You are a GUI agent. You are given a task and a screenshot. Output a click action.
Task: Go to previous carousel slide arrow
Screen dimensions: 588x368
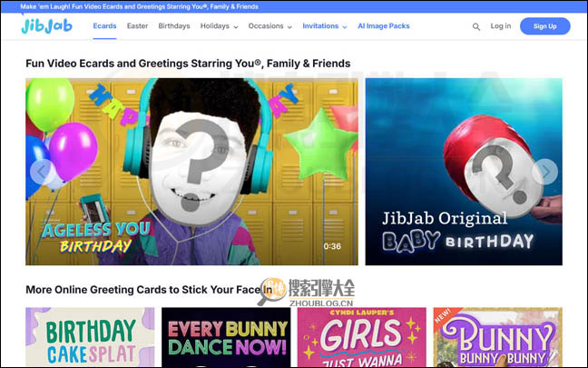[43, 172]
